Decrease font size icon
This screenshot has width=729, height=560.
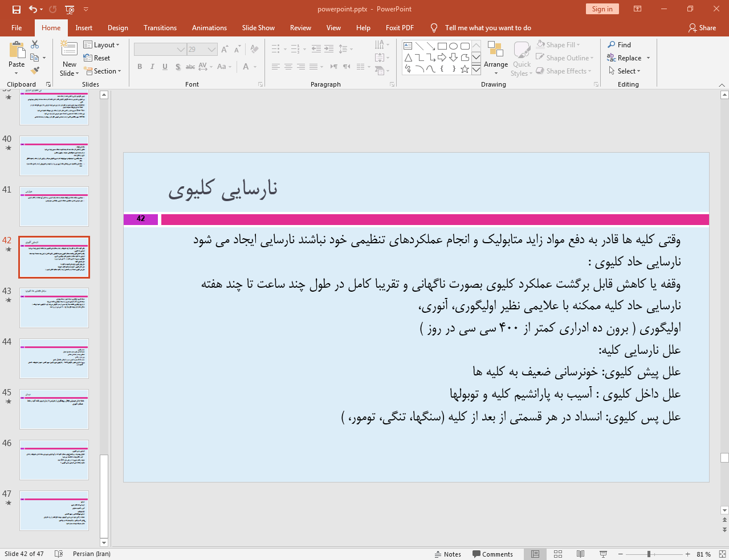(x=237, y=50)
